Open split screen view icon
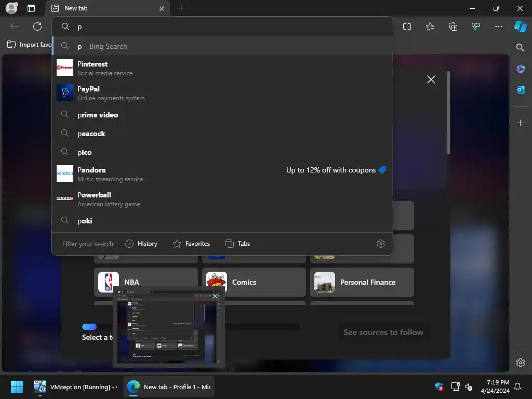 [407, 26]
